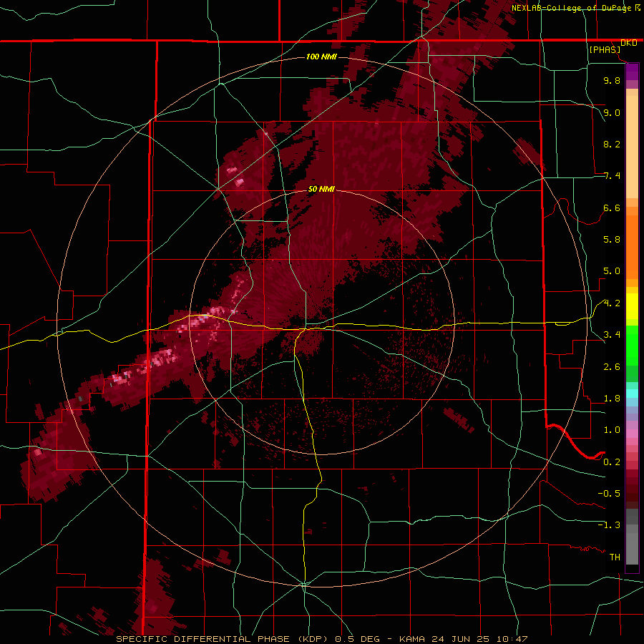The width and height of the screenshot is (644, 644).
Task: Click the 8.2 scale value
Action: pyautogui.click(x=612, y=144)
